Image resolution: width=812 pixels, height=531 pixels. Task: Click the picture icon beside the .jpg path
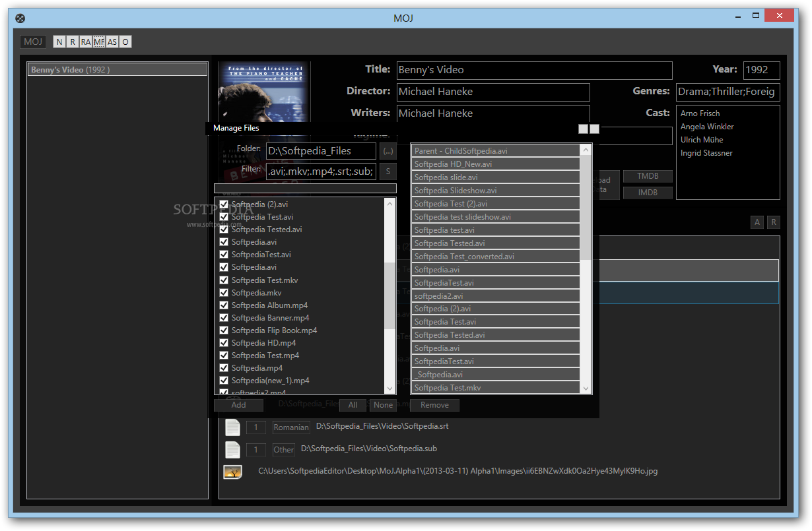click(232, 472)
